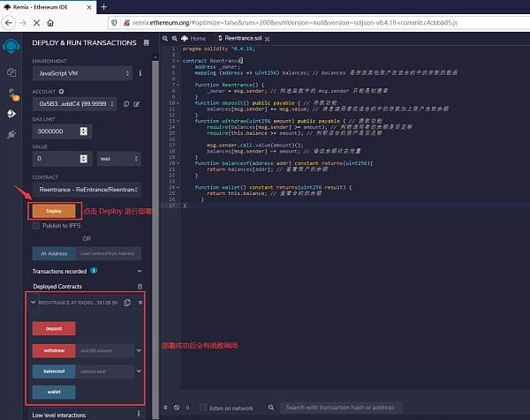530x420 pixels.
Task: Click the gas limit input field
Action: [62, 131]
